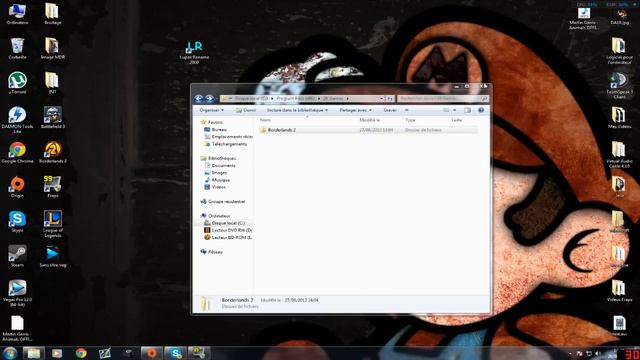The height and width of the screenshot is (360, 640).
Task: Click the address bar refresh button
Action: click(x=390, y=98)
